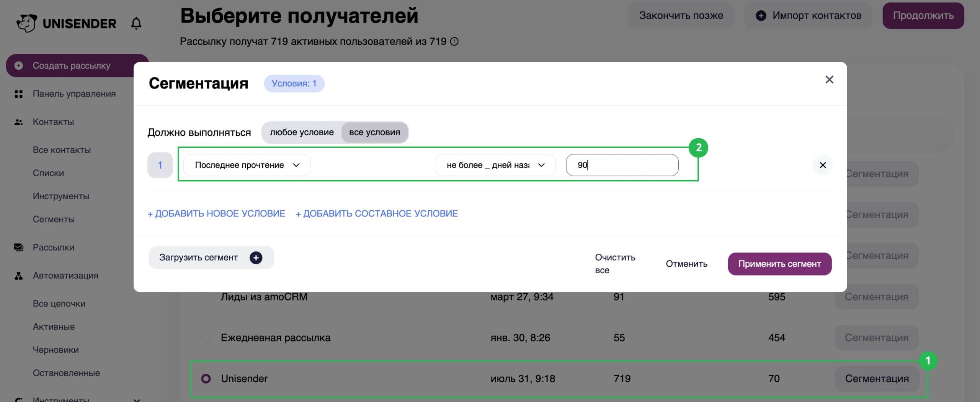Click value 595 in Лиды из amoCRM row
980x402 pixels.
pos(777,297)
